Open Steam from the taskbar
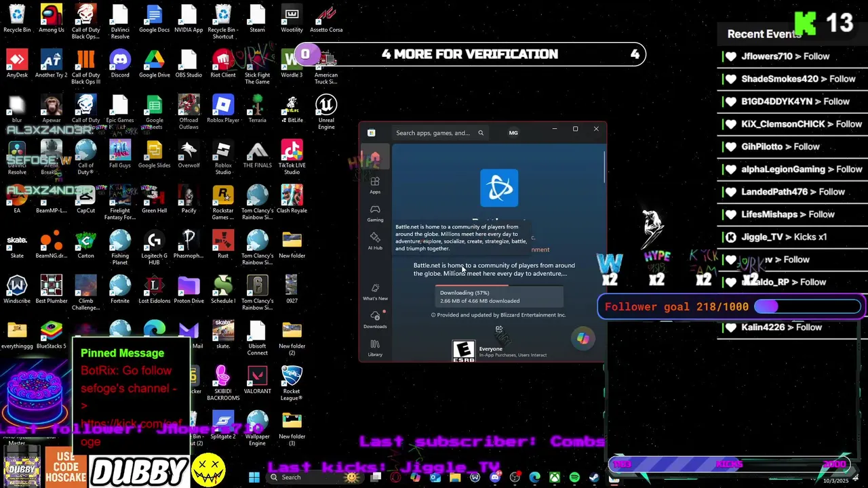This screenshot has height=488, width=868. coord(594,477)
